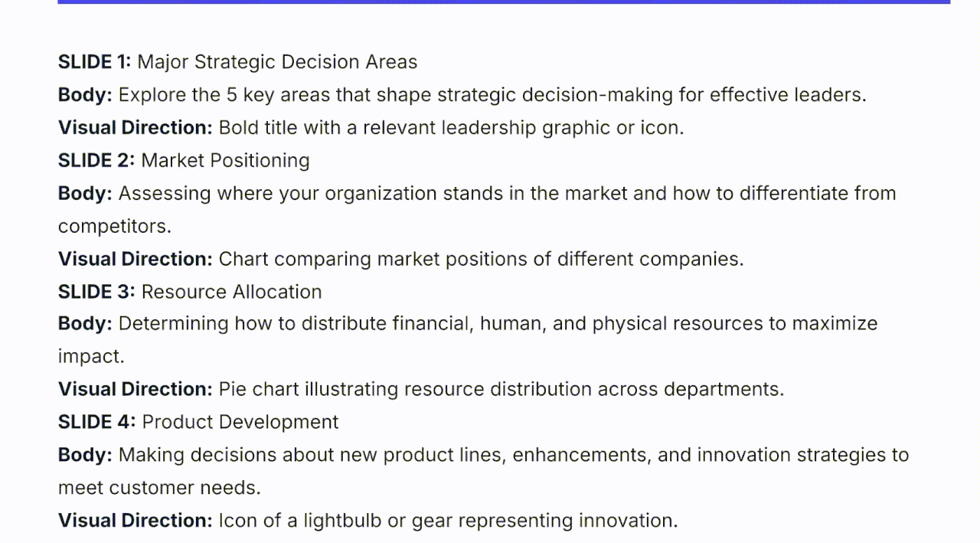Click the "SLIDE 3:" label
Image resolution: width=980 pixels, height=543 pixels.
[x=97, y=292]
